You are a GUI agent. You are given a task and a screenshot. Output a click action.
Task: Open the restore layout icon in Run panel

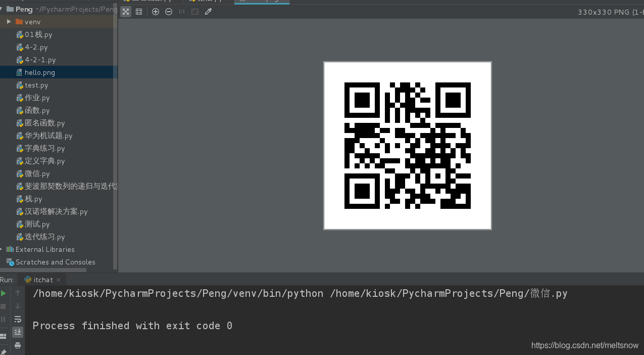point(4,335)
